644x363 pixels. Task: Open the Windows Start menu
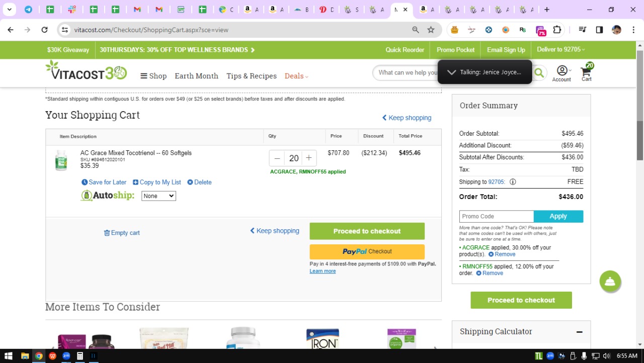tap(9, 356)
